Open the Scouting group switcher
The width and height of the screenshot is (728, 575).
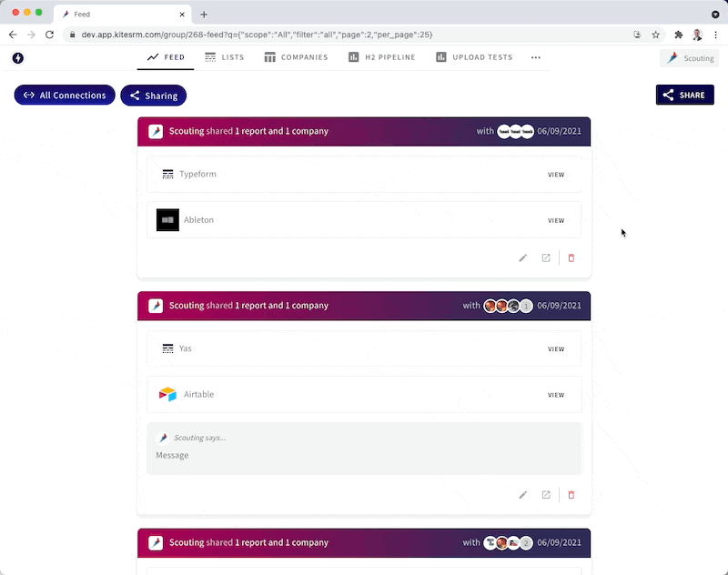pyautogui.click(x=689, y=58)
